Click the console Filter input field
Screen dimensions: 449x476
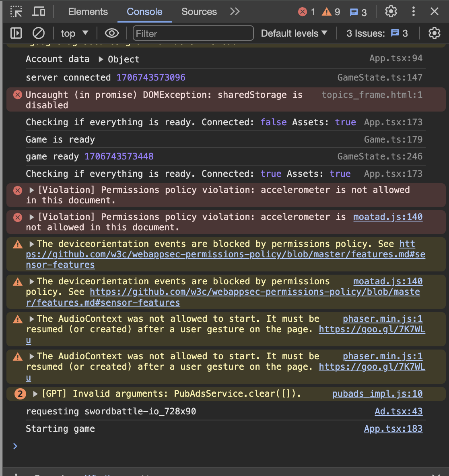[x=193, y=33]
